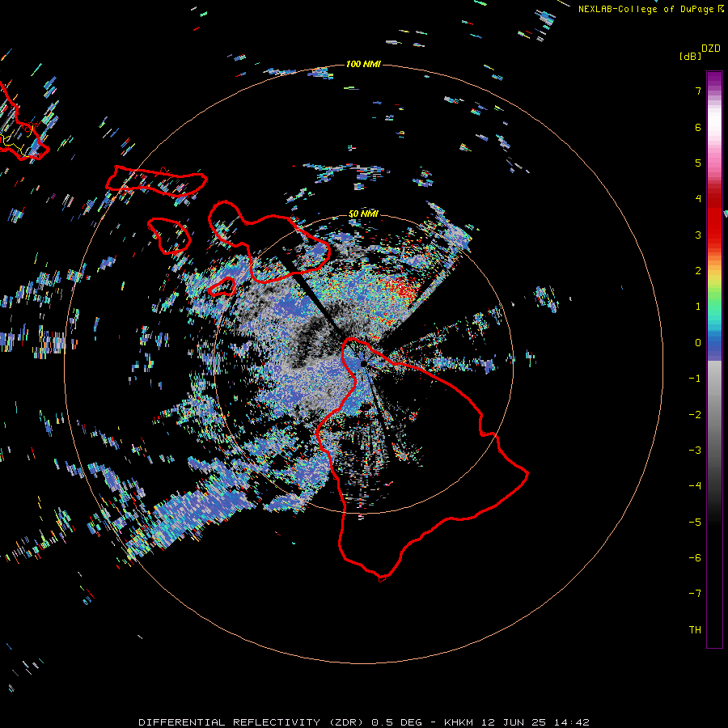Viewport: 728px width, 728px height.
Task: Click the TH label on the scale
Action: click(x=695, y=630)
